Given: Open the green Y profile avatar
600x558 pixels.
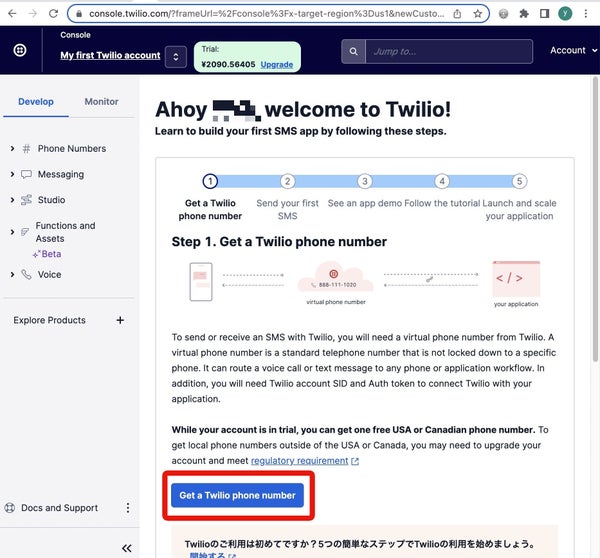Looking at the screenshot, I should (x=565, y=14).
